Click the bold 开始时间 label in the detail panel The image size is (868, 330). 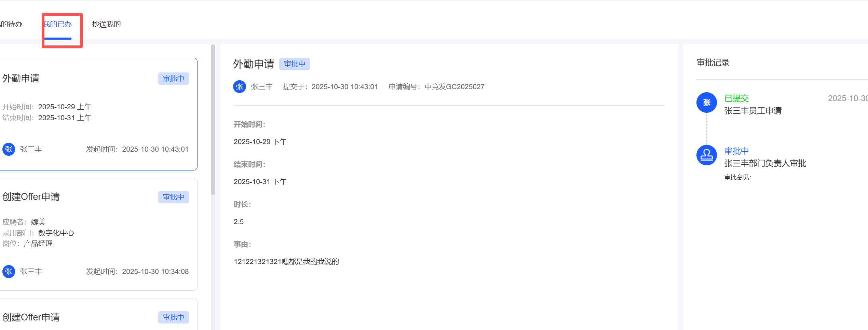click(x=249, y=125)
